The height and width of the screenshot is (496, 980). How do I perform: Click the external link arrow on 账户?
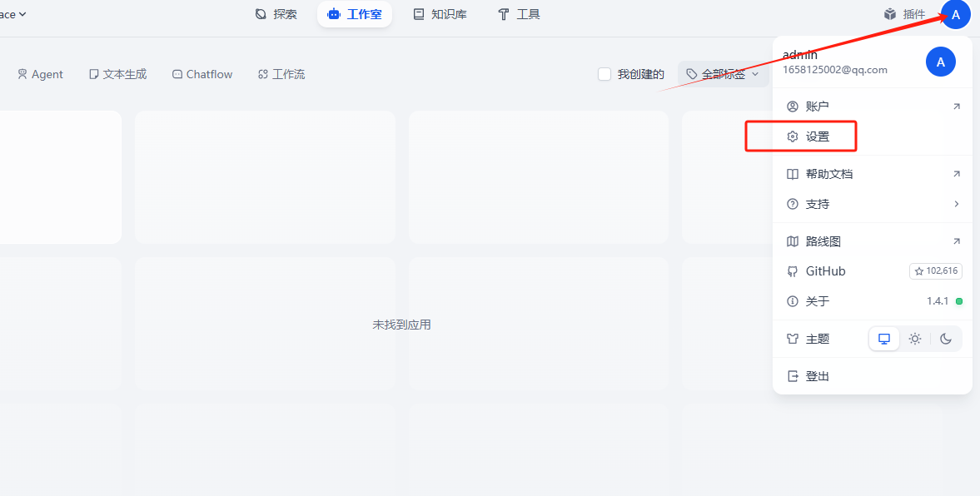(x=956, y=107)
